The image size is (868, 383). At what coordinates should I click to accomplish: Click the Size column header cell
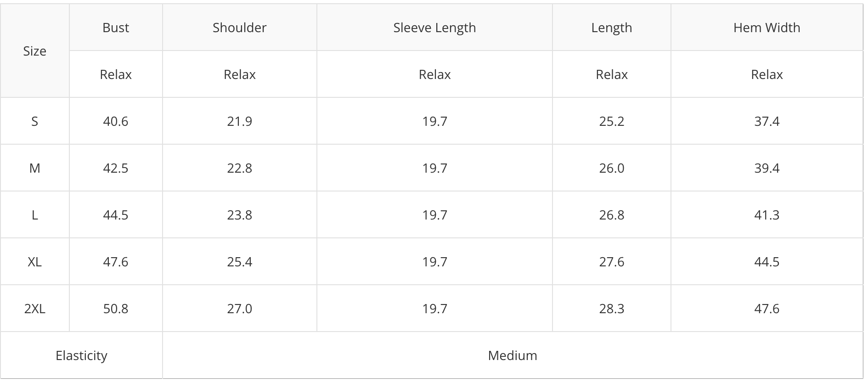tap(34, 51)
